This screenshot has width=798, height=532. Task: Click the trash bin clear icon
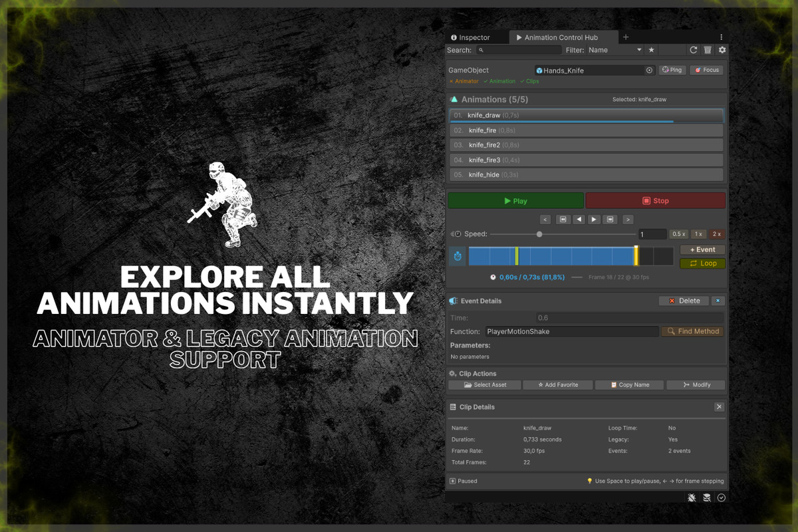point(708,50)
